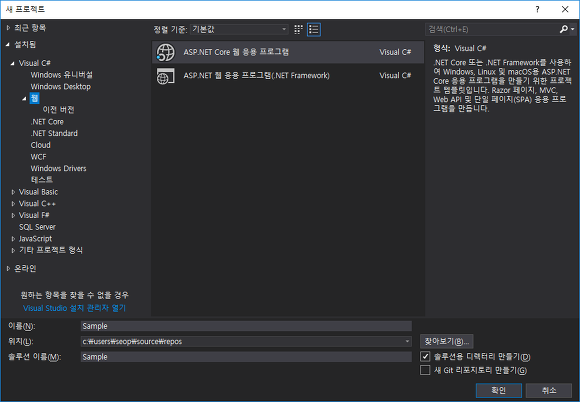Click the project name field
This screenshot has height=402, width=580.
(x=246, y=326)
